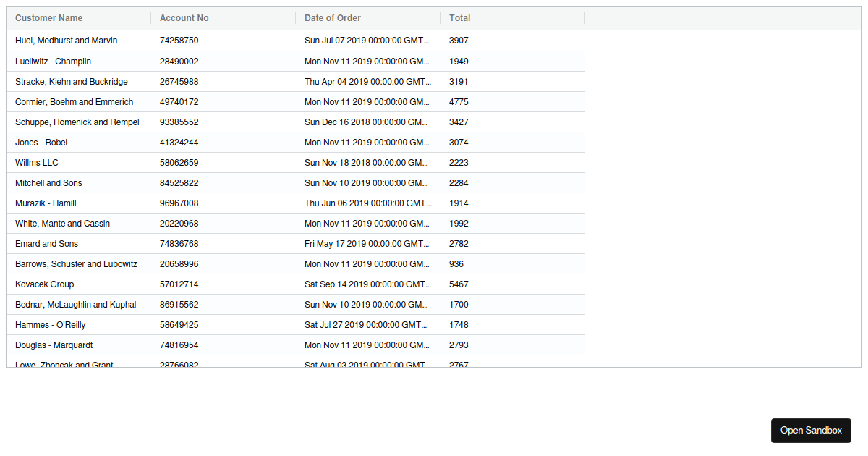Select the Willms LLC row

(x=36, y=163)
